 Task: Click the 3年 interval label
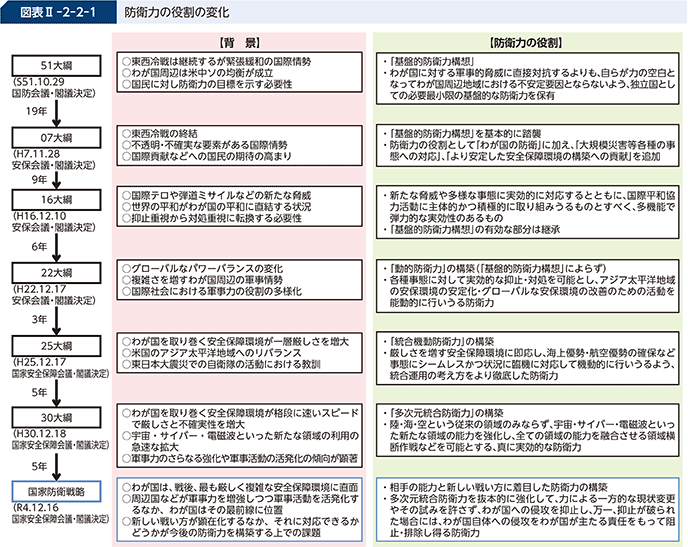pyautogui.click(x=39, y=319)
